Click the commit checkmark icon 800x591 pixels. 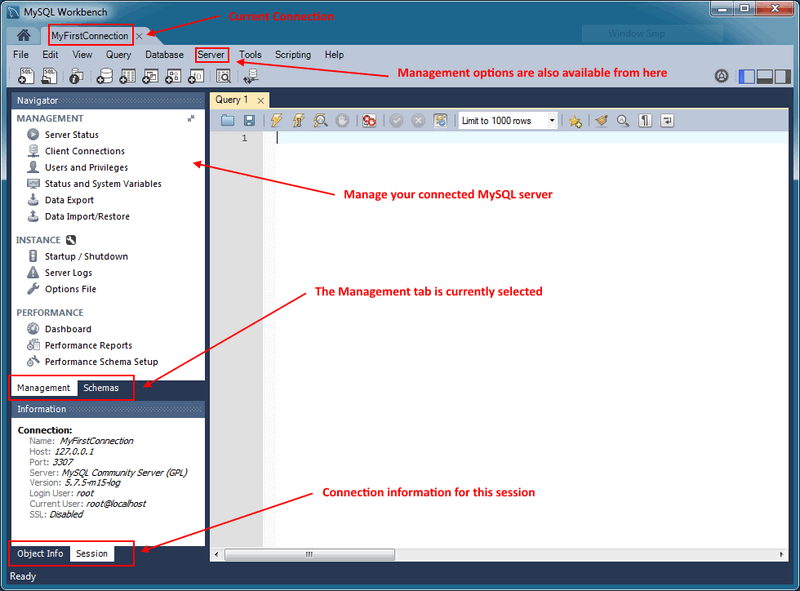(x=396, y=120)
